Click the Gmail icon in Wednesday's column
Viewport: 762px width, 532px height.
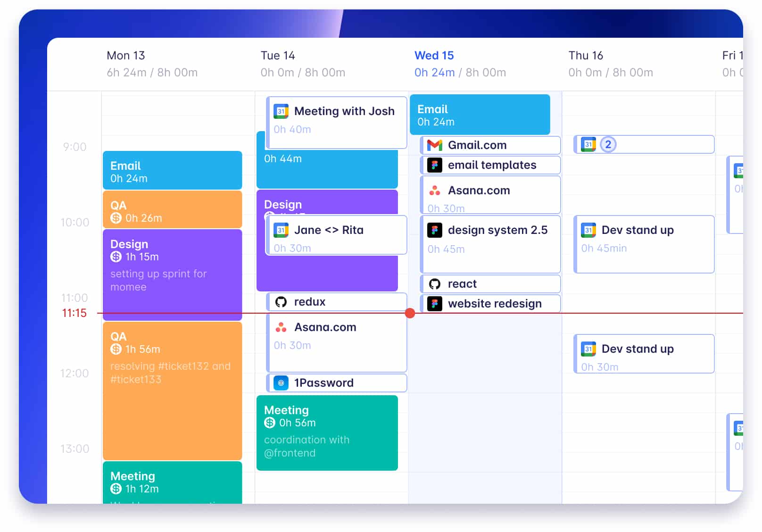coord(434,145)
